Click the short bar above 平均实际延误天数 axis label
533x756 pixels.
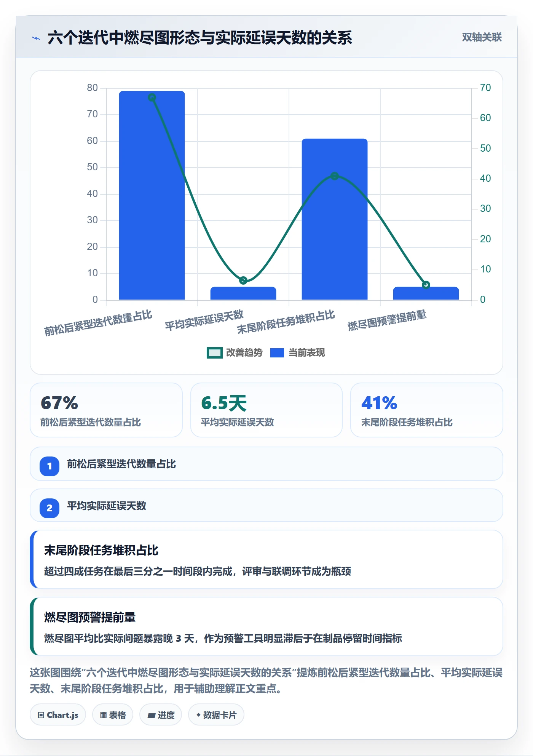pos(243,293)
